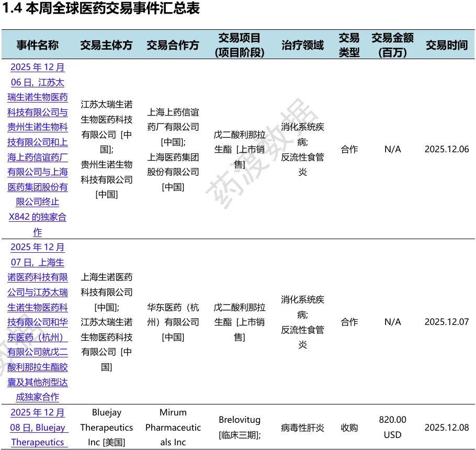This screenshot has width=476, height=450.
Task: Click the 收购 transaction type cell
Action: pyautogui.click(x=349, y=428)
